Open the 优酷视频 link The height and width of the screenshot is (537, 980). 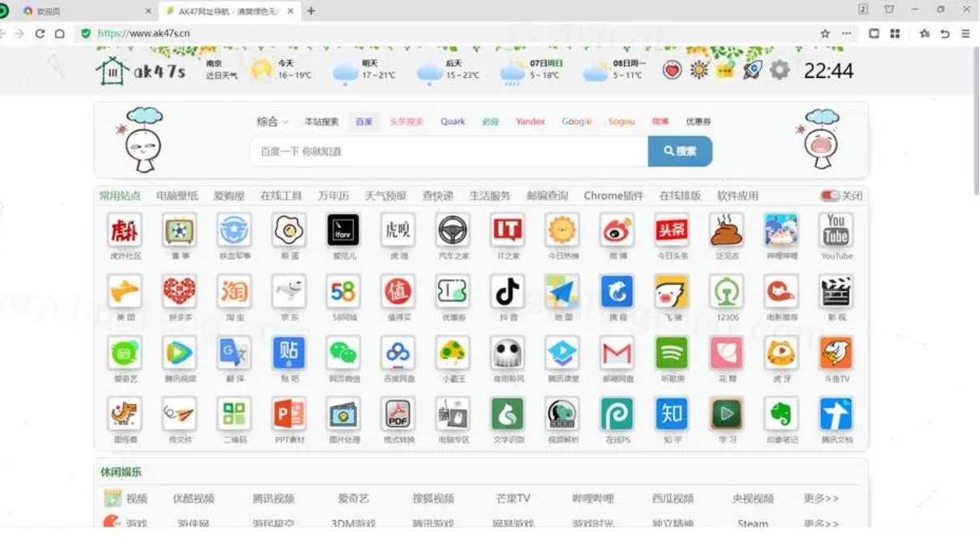194,498
